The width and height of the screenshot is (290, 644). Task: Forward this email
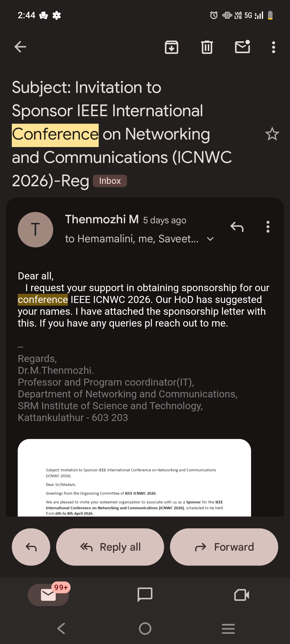224,547
